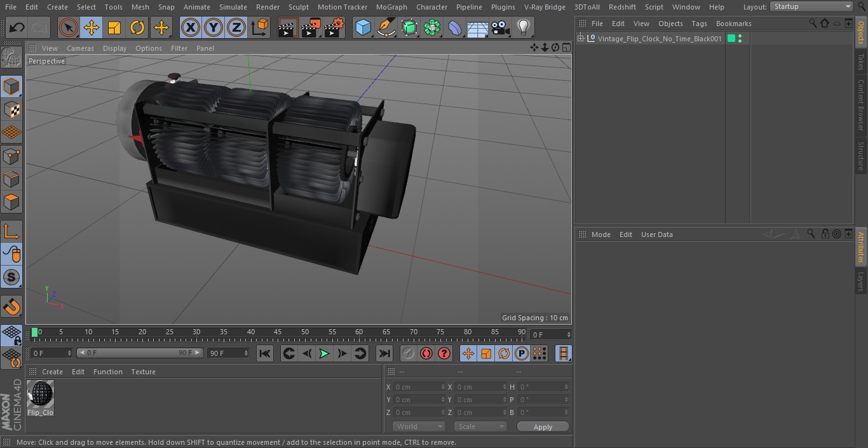Click green layer color swatch of object
Image resolution: width=868 pixels, height=448 pixels.
click(731, 39)
